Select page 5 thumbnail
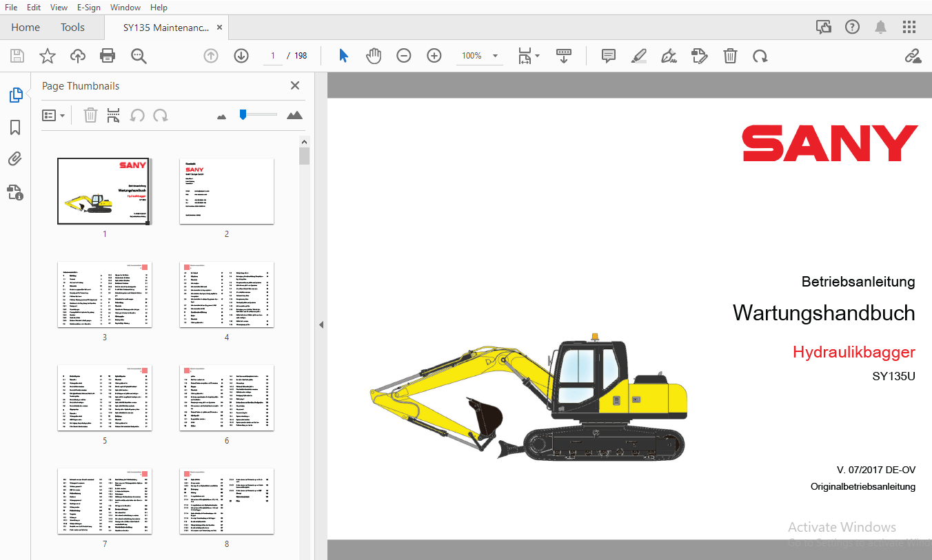This screenshot has width=932, height=560. [105, 398]
